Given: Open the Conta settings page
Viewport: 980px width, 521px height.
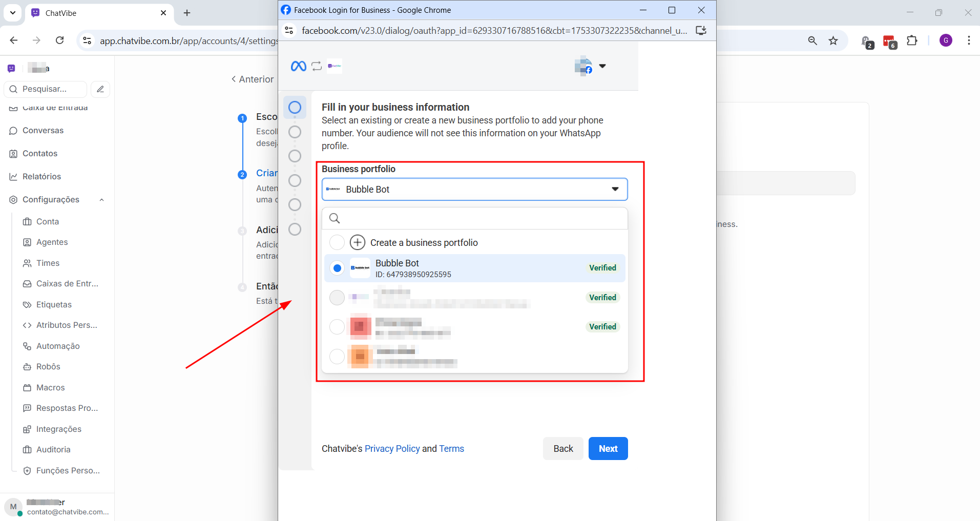Looking at the screenshot, I should (x=48, y=222).
